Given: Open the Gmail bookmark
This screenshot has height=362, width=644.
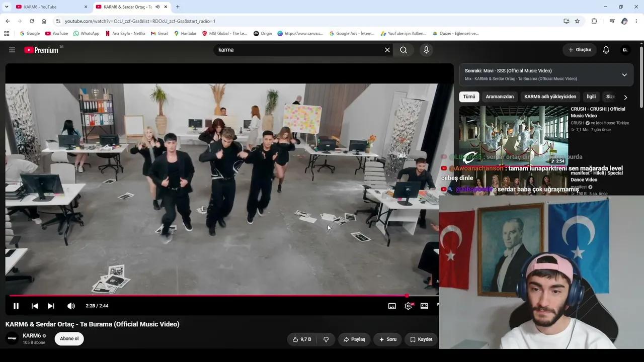Looking at the screenshot, I should [x=159, y=34].
